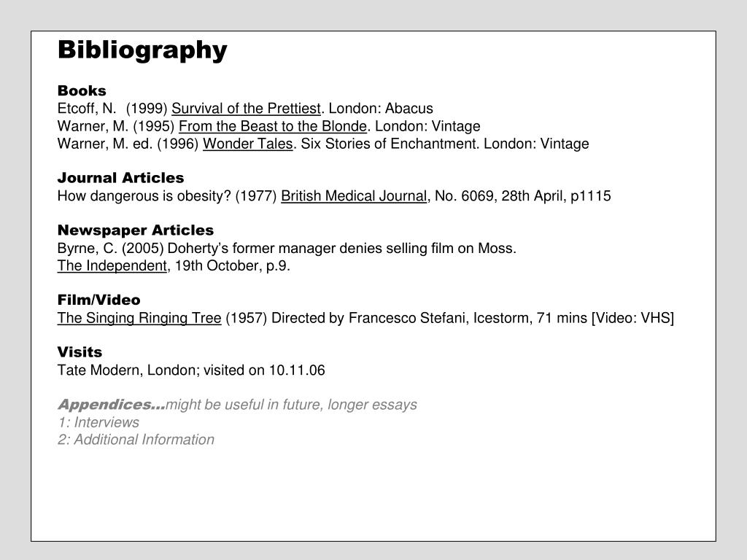Click the Bibliography title heading
Viewport: 747px width, 560px height.
pyautogui.click(x=142, y=50)
